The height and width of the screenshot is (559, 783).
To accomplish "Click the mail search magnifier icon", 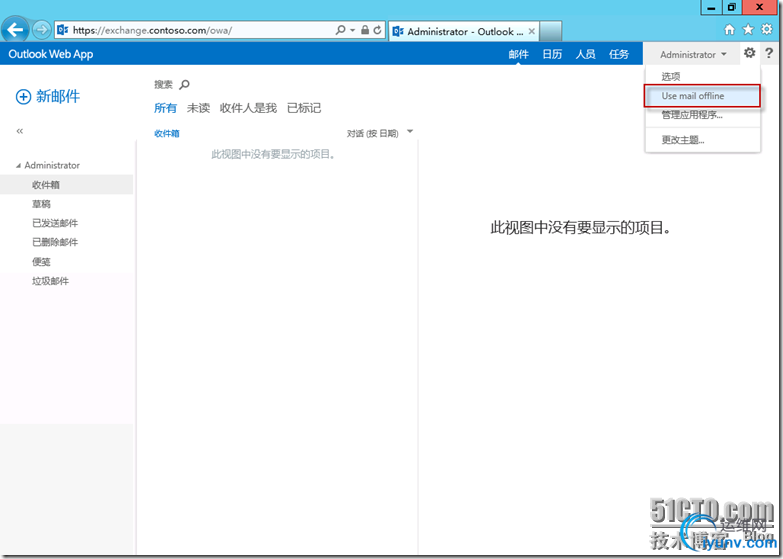I will point(184,84).
